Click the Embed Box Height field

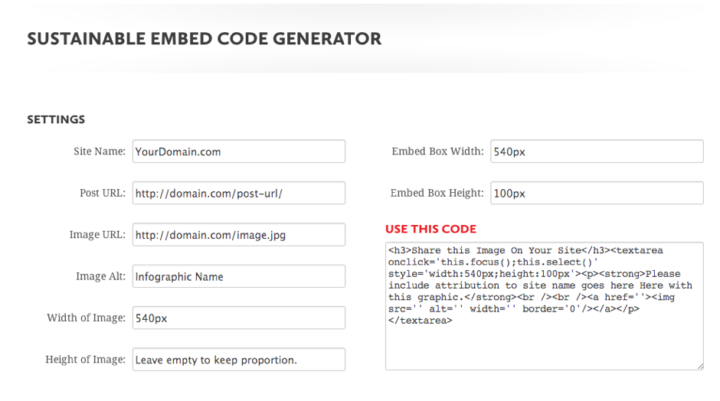coord(596,193)
